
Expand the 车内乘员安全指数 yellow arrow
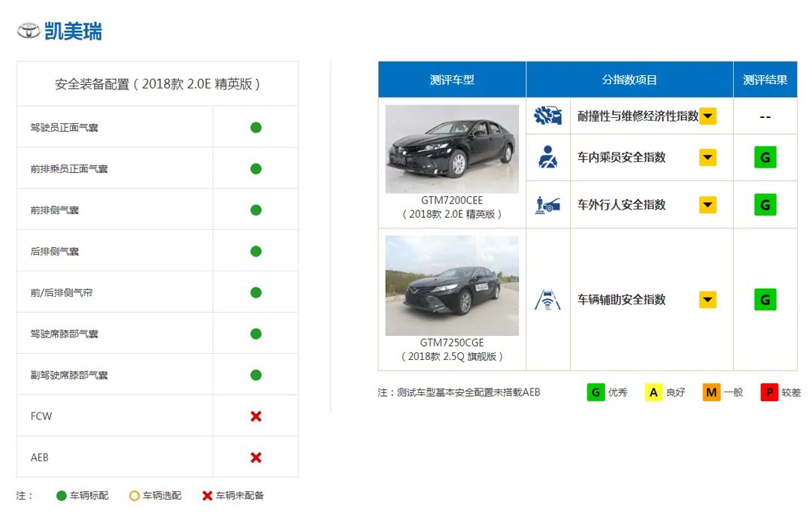pyautogui.click(x=708, y=157)
